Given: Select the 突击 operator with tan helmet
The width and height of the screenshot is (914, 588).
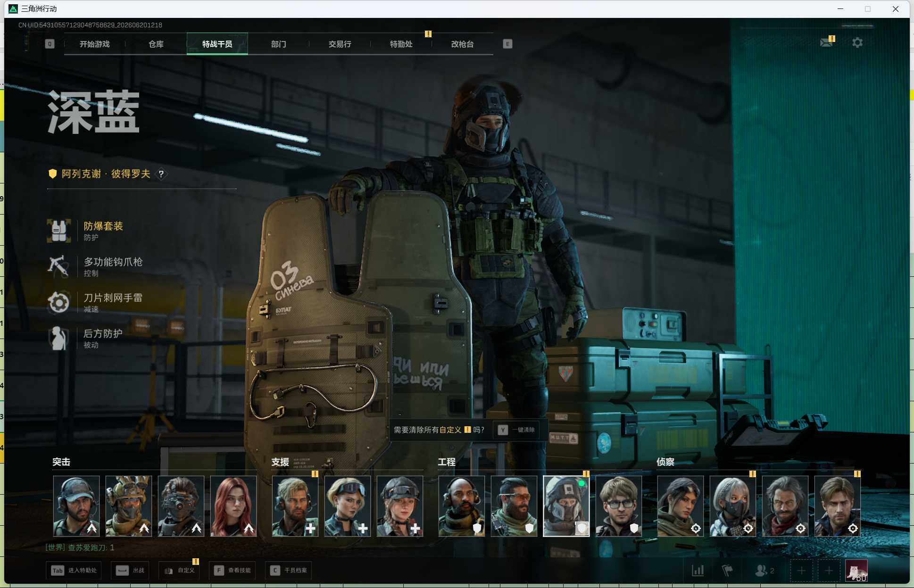Looking at the screenshot, I should pos(129,506).
